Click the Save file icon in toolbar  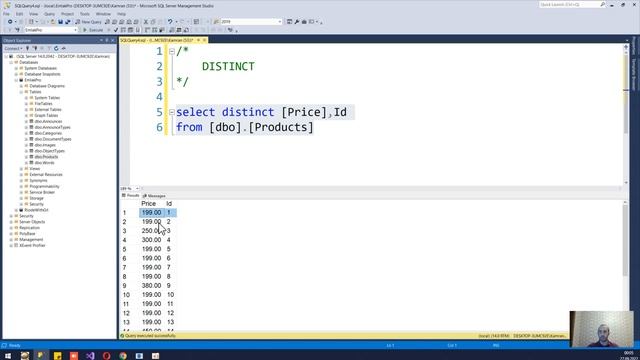coord(60,22)
